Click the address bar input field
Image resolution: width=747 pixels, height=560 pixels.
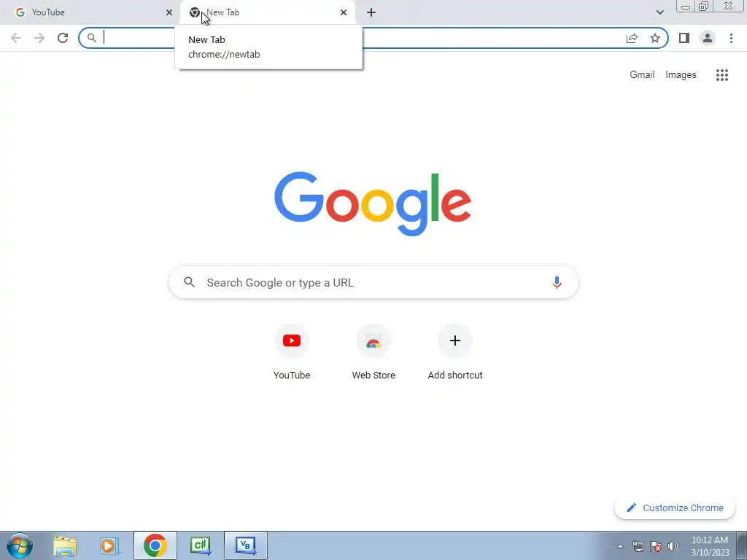coord(373,38)
